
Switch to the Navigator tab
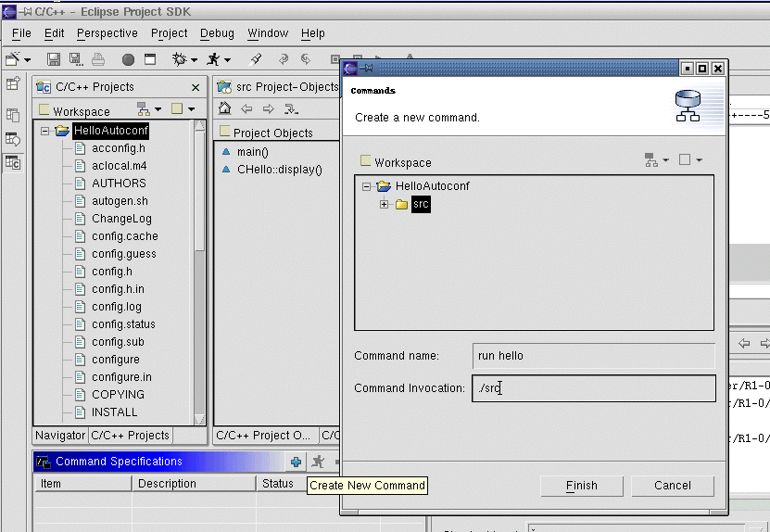59,435
